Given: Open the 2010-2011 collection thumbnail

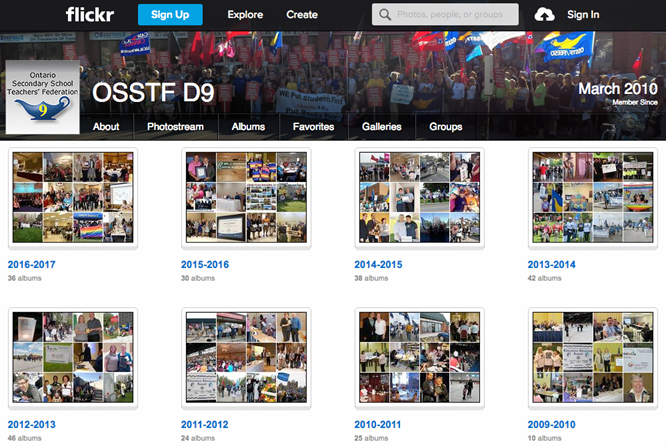Looking at the screenshot, I should (419, 358).
